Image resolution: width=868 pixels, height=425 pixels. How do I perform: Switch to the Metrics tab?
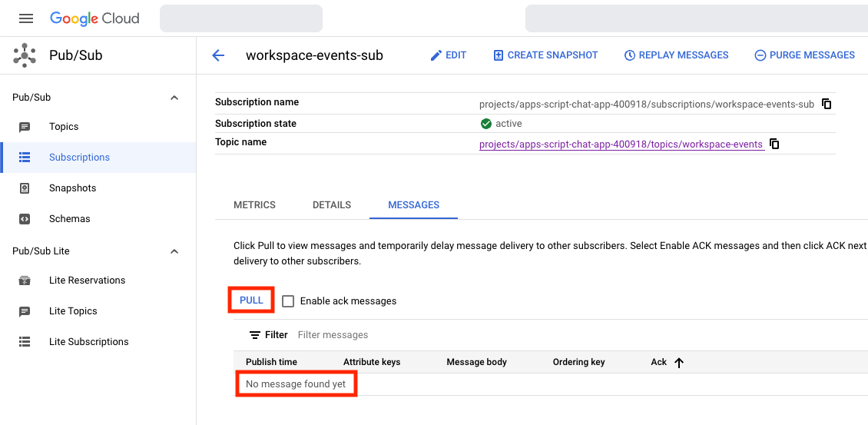254,205
